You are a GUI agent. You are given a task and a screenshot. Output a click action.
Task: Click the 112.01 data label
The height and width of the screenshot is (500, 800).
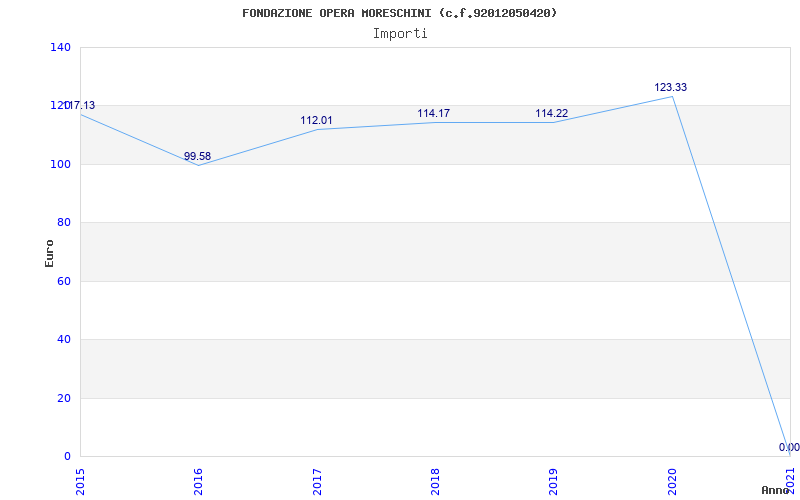(x=316, y=120)
